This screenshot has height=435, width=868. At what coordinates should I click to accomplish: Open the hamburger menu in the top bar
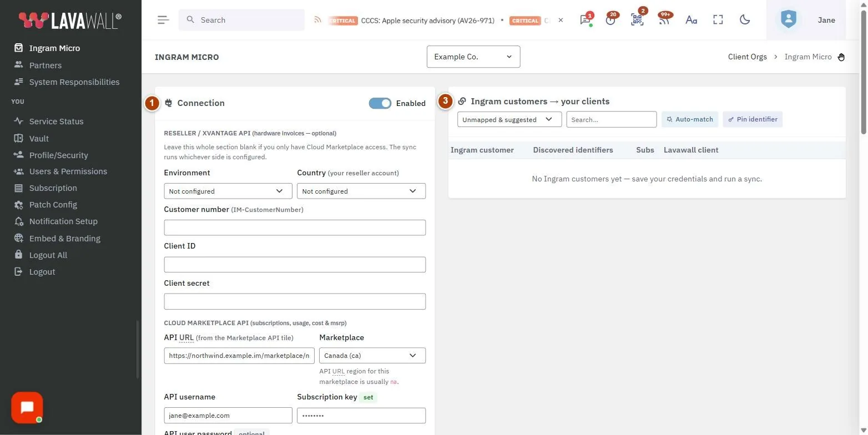[163, 20]
